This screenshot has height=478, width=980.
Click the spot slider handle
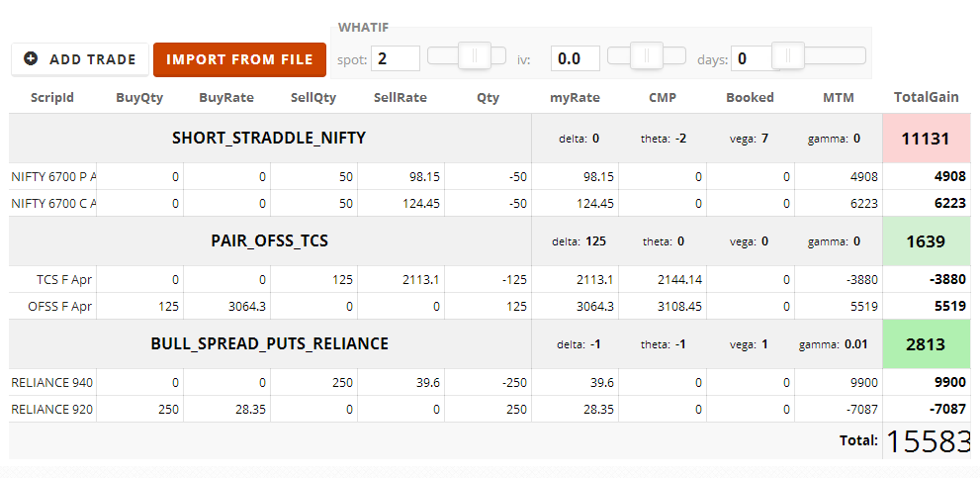tap(475, 55)
